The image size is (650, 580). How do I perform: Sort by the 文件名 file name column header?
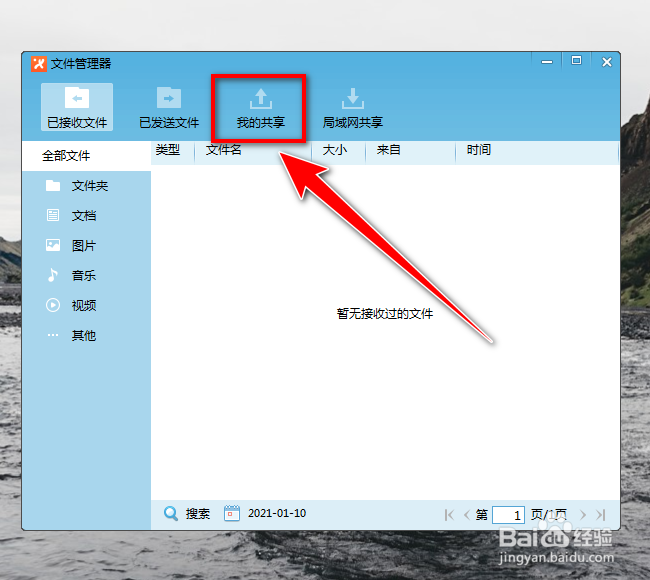pyautogui.click(x=223, y=150)
